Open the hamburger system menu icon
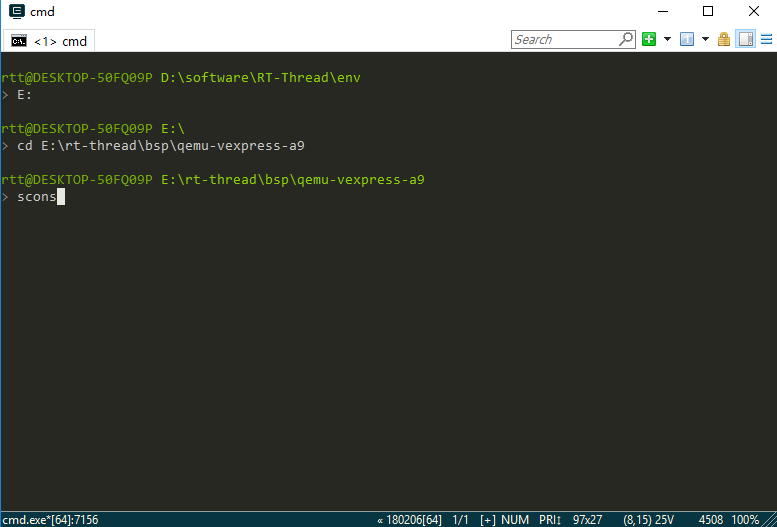The image size is (777, 527). pos(765,39)
